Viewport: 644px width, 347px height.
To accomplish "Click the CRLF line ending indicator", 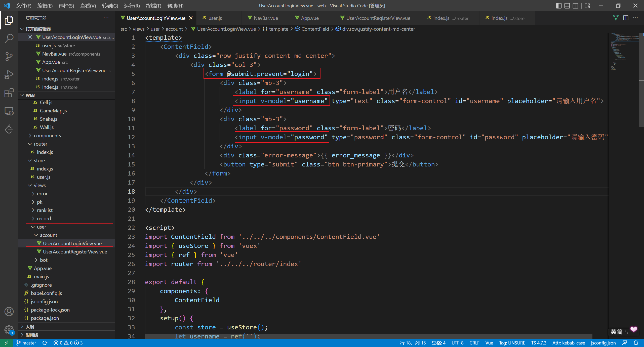I will (x=474, y=343).
